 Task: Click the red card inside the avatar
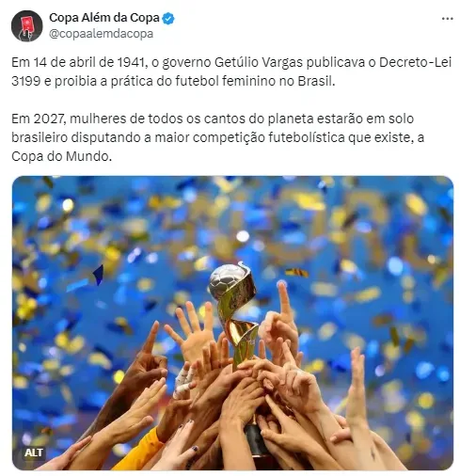click(26, 24)
